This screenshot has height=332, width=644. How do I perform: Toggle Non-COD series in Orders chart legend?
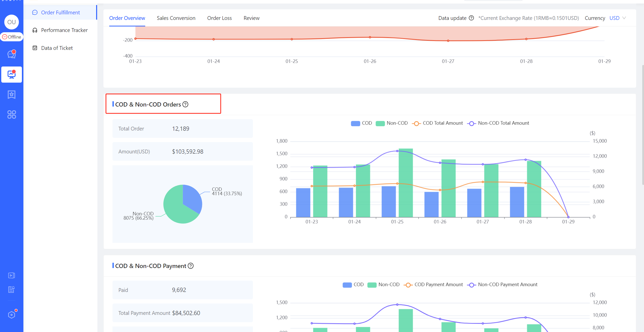tap(392, 123)
